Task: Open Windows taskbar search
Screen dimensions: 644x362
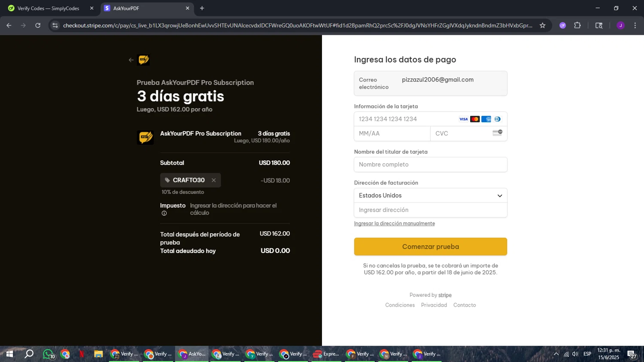Action: (29, 354)
